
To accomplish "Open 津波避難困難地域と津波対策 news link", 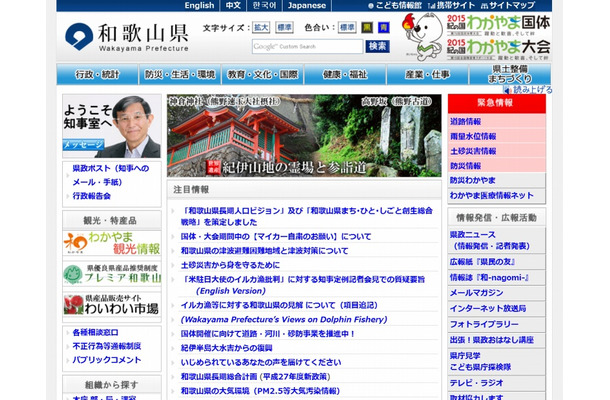I will [x=264, y=251].
